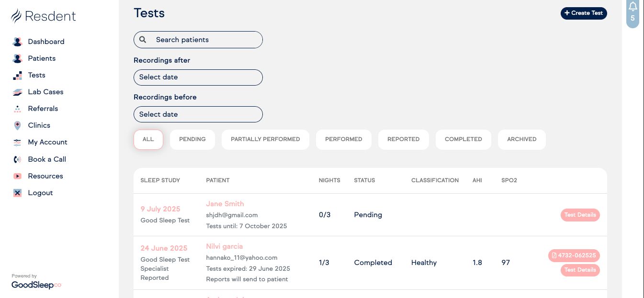Open Test Details for Jane Smith
Image resolution: width=644 pixels, height=298 pixels.
coord(580,215)
